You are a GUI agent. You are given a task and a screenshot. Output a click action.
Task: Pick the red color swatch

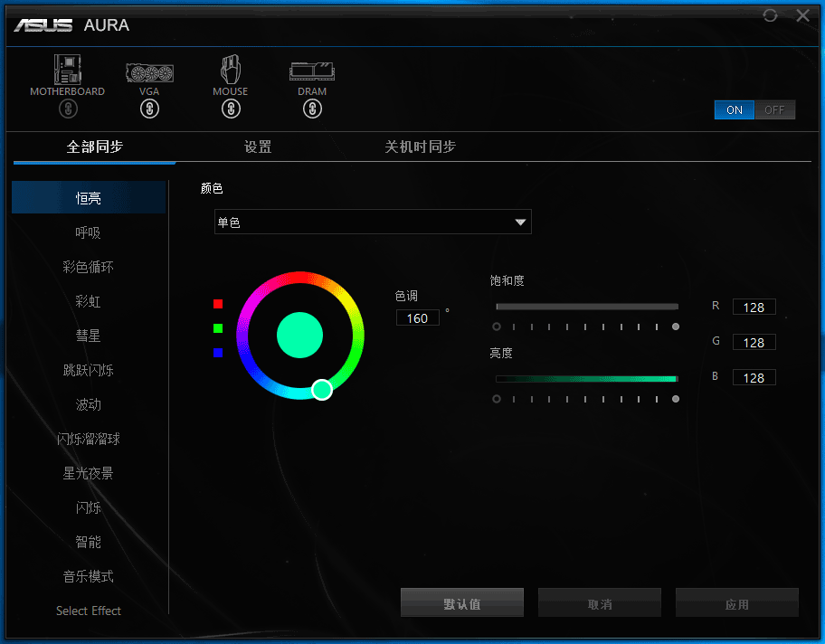coord(218,304)
